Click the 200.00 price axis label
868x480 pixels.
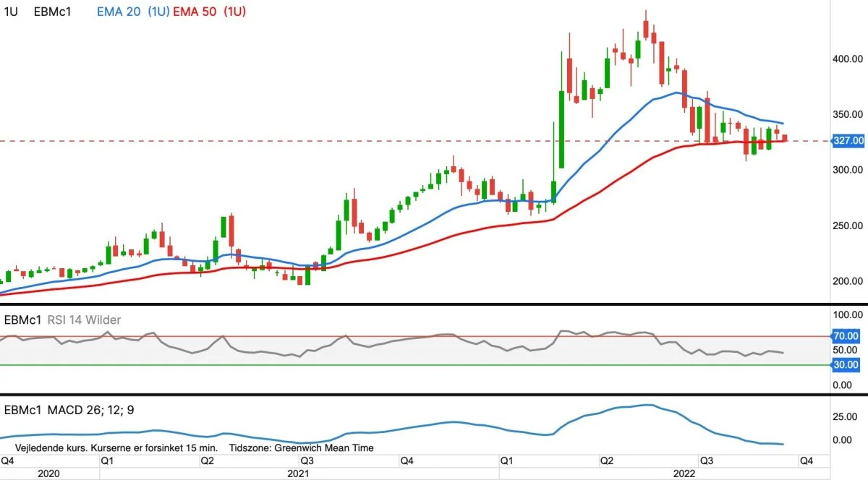(846, 281)
